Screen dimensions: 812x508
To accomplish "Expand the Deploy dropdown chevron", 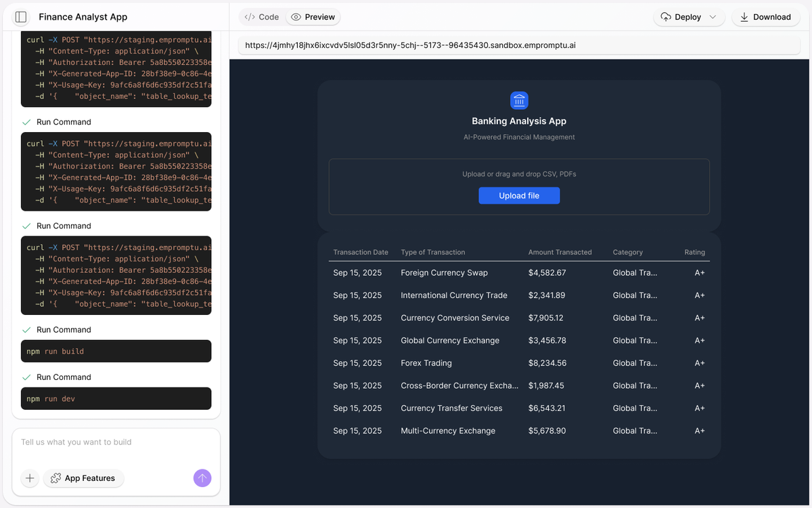I will 713,17.
